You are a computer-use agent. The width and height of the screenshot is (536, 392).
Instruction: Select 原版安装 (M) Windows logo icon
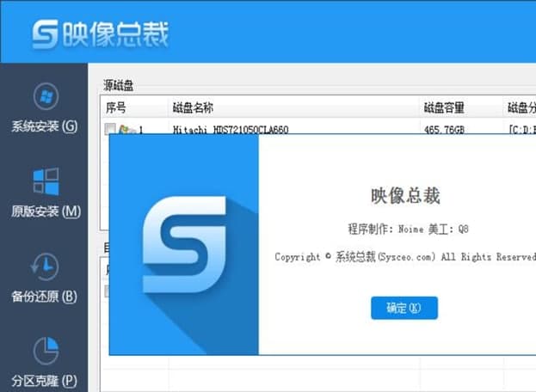click(x=46, y=181)
